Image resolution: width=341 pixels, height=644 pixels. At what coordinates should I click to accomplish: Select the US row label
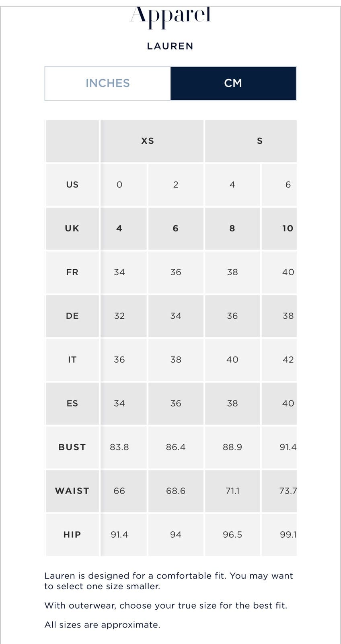tap(72, 185)
